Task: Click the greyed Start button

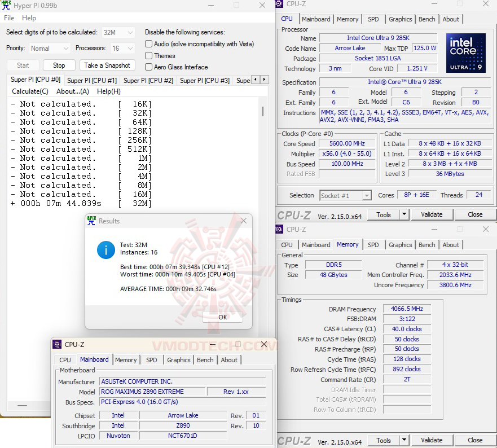Action: tap(23, 65)
